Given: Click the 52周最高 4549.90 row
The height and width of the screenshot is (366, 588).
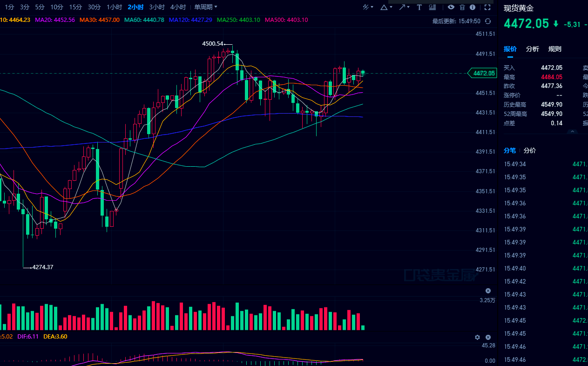Looking at the screenshot, I should (533, 114).
